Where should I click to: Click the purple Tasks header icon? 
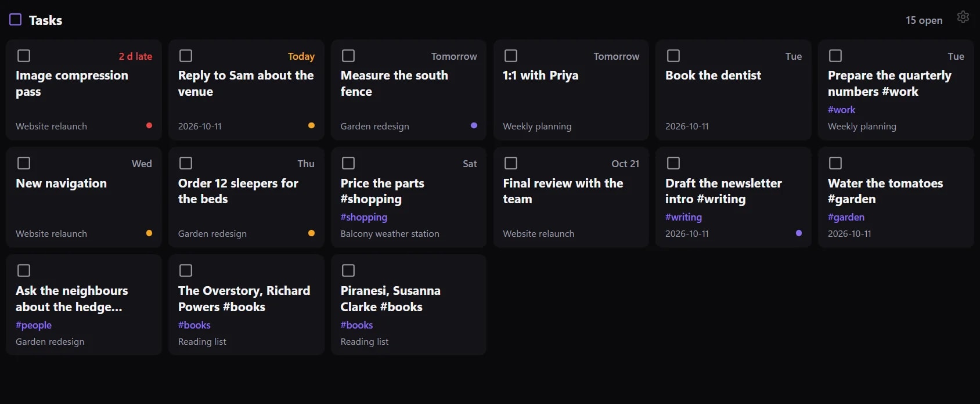pos(16,20)
